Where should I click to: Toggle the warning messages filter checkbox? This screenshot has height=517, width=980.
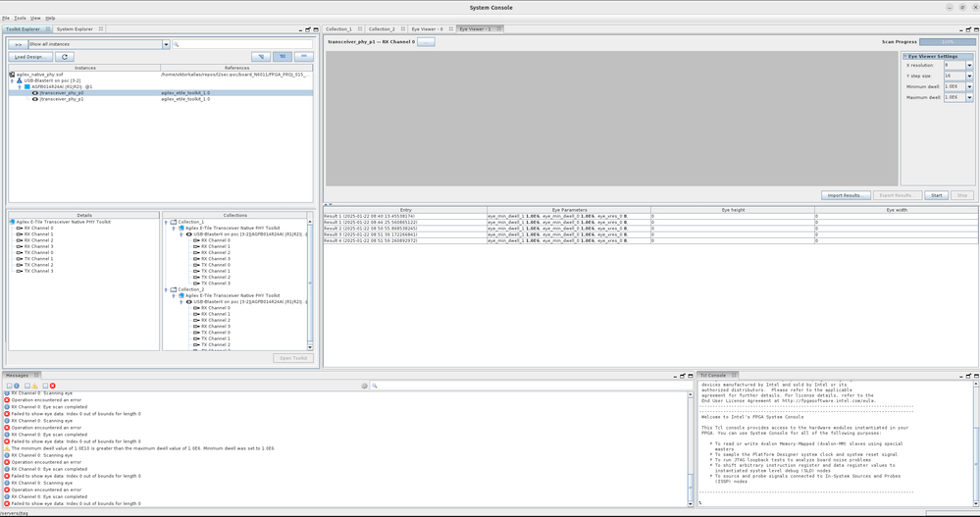[27, 386]
